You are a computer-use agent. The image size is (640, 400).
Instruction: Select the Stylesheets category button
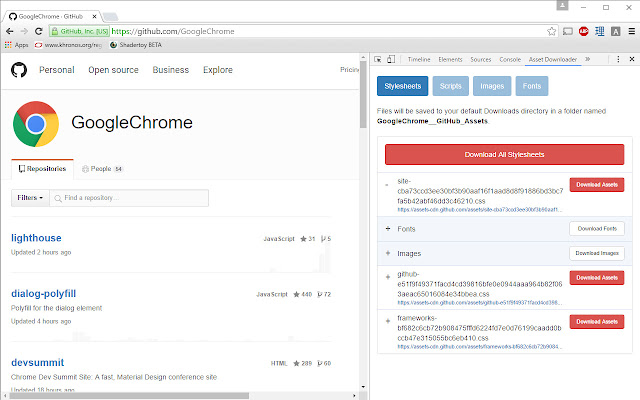(402, 86)
